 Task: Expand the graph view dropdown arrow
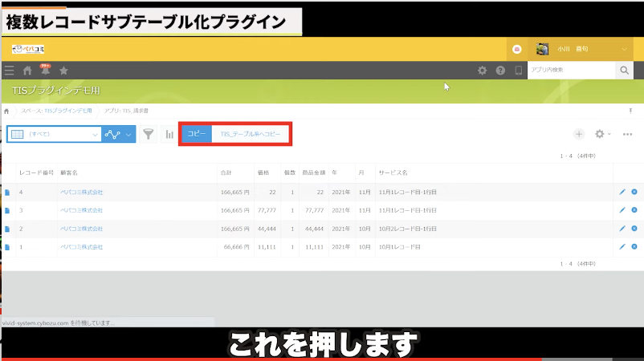[x=128, y=135]
